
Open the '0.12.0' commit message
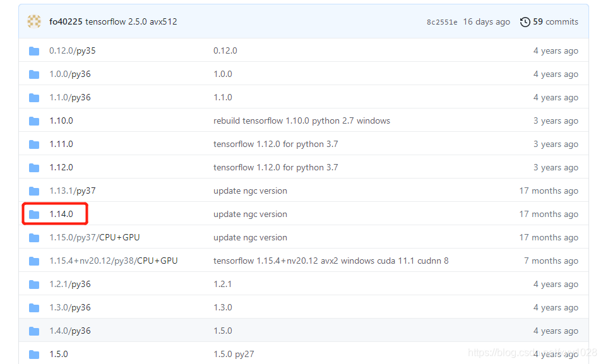pyautogui.click(x=225, y=50)
